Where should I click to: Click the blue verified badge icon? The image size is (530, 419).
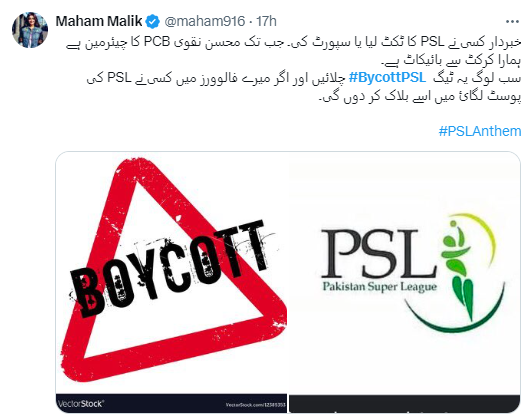click(x=152, y=22)
